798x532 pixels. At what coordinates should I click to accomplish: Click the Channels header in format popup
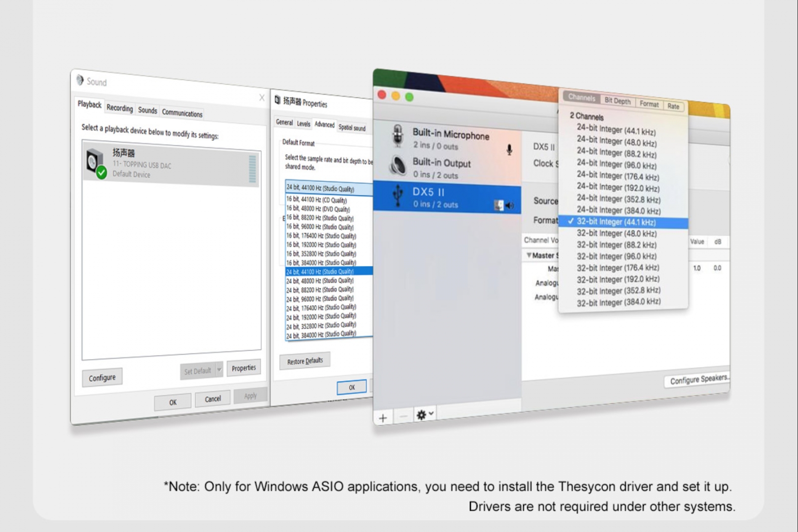pyautogui.click(x=582, y=98)
